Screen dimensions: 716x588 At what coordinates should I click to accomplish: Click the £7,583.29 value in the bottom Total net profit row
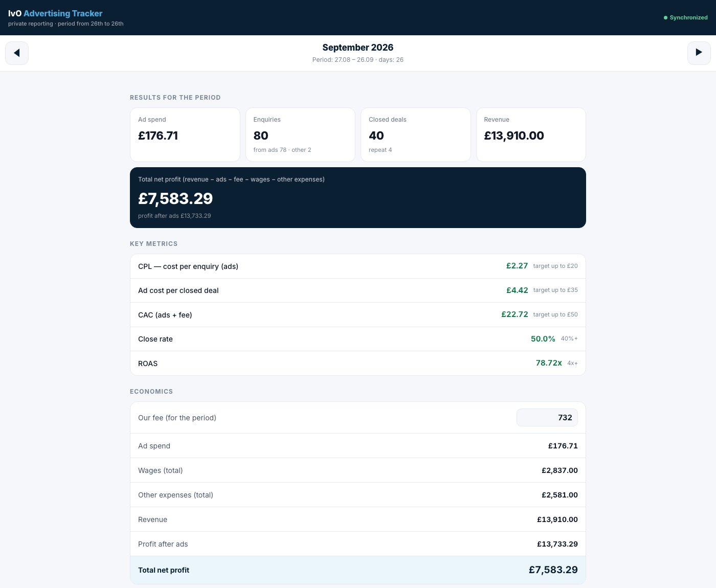pos(553,570)
